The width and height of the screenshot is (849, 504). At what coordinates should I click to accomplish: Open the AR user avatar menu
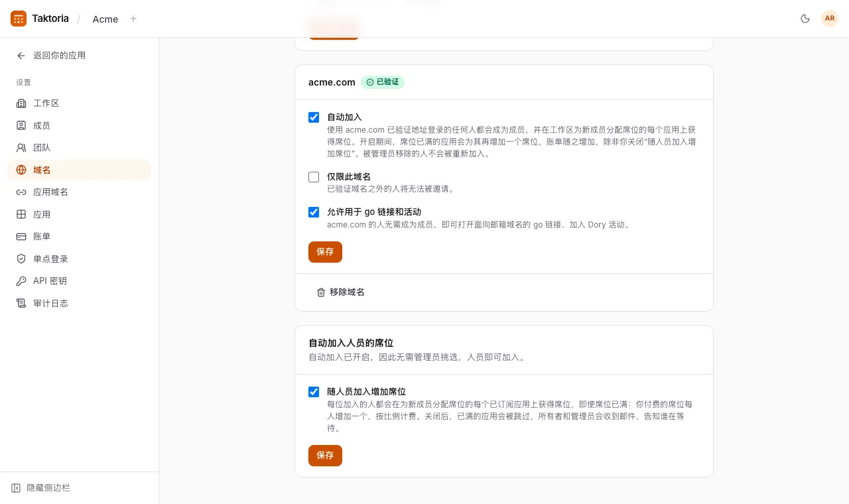coord(830,19)
